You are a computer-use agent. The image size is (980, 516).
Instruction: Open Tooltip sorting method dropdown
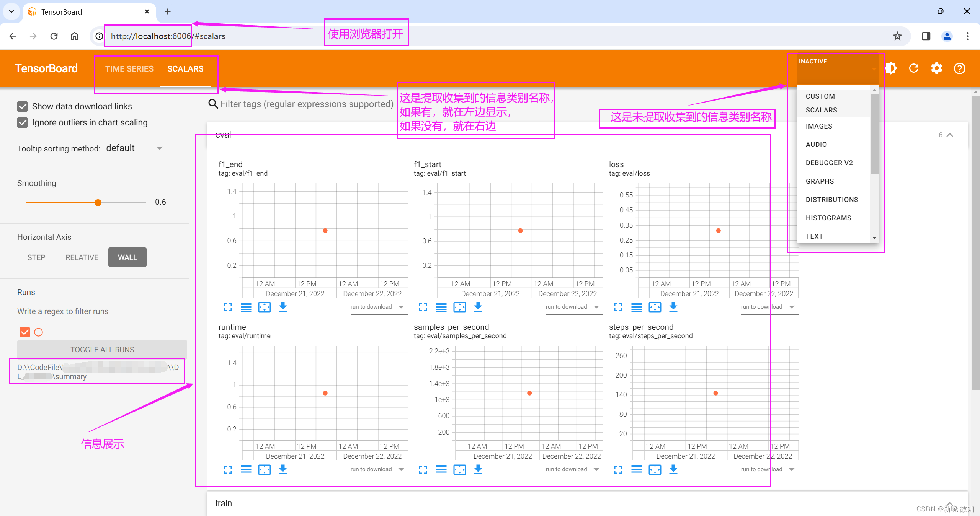(x=136, y=148)
